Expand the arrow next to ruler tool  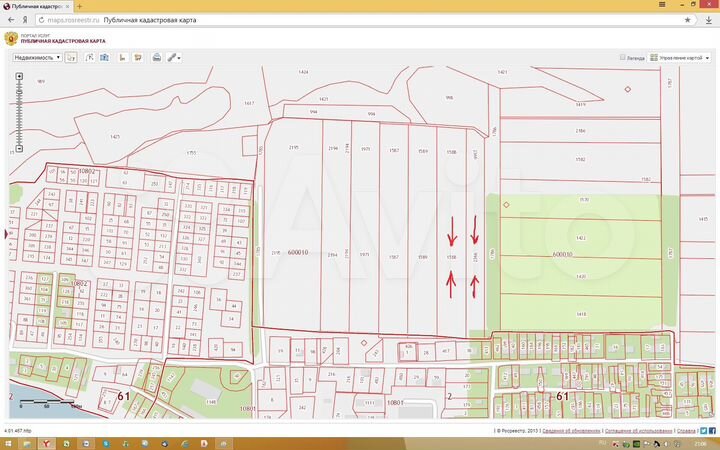(179, 58)
